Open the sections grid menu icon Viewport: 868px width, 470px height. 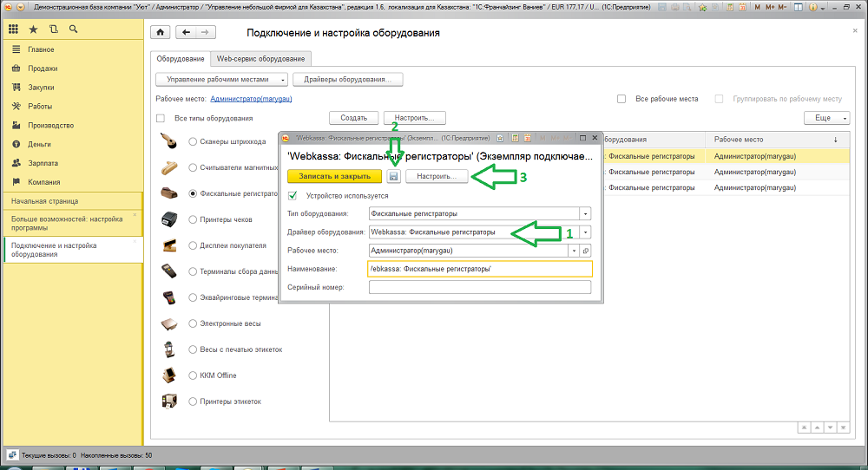point(13,29)
